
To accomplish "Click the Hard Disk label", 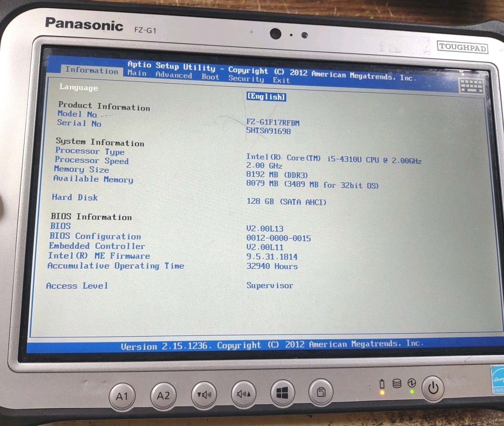I will tap(75, 197).
